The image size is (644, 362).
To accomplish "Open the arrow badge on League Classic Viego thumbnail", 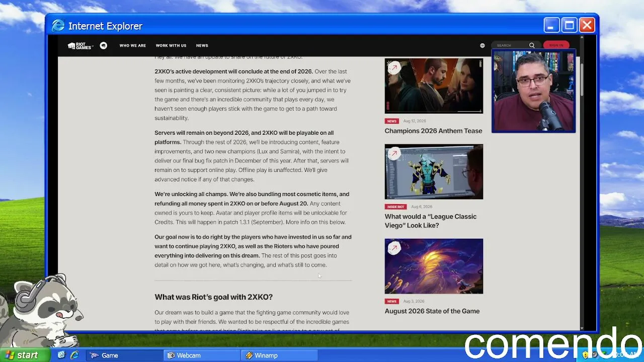I will (394, 153).
